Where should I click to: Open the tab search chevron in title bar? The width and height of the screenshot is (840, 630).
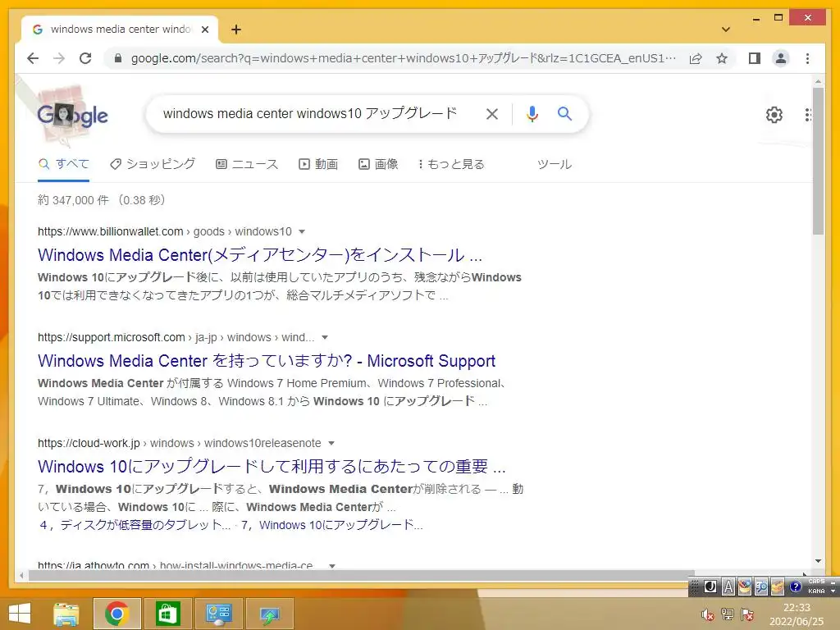click(x=725, y=30)
